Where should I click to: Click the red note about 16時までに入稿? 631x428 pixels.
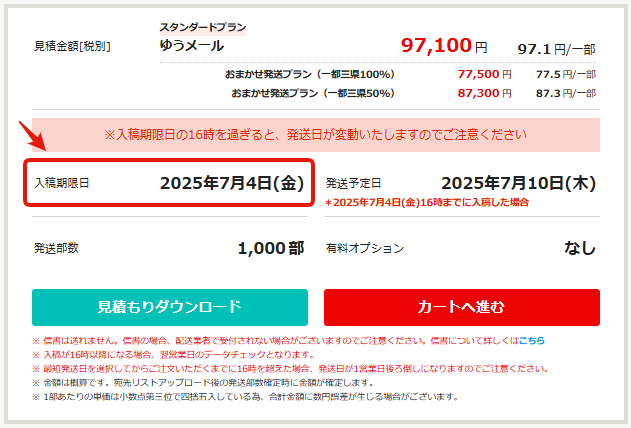427,202
